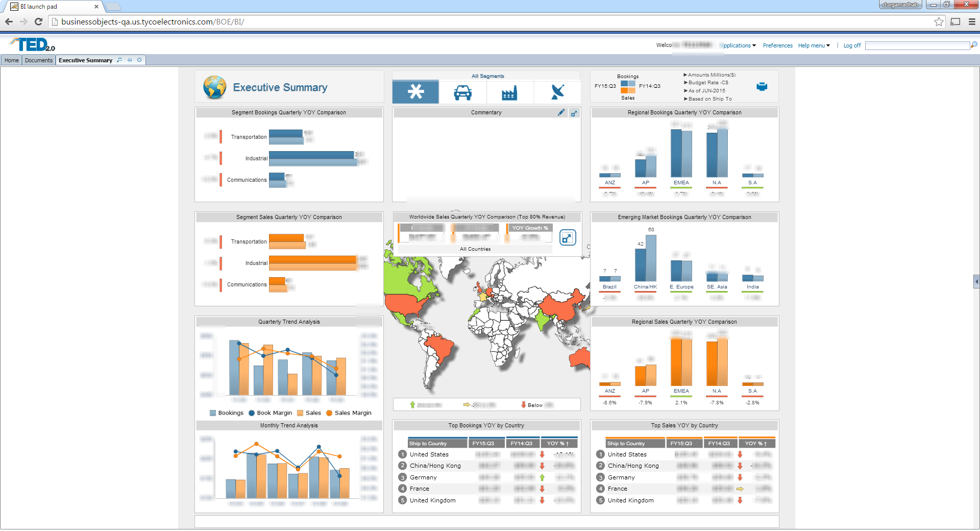Open the Help menu dropdown
The height and width of the screenshot is (531, 980).
814,45
